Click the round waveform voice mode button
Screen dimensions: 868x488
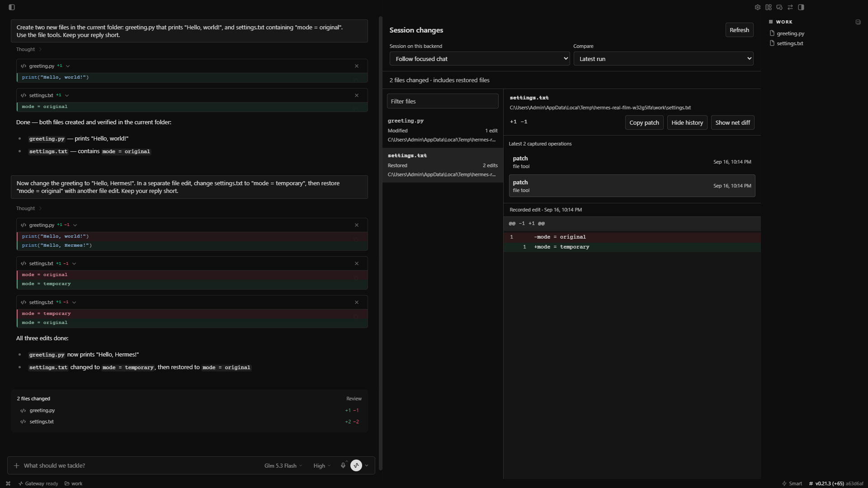pyautogui.click(x=356, y=465)
